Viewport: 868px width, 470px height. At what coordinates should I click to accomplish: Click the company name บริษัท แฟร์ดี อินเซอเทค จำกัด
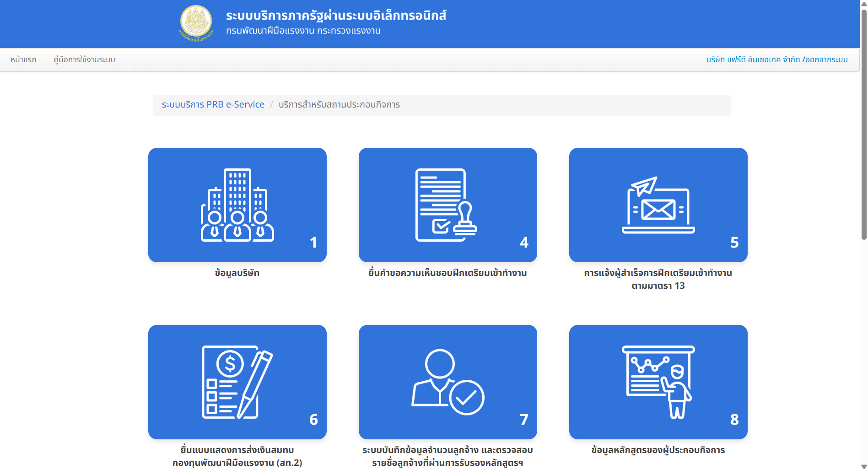(753, 59)
